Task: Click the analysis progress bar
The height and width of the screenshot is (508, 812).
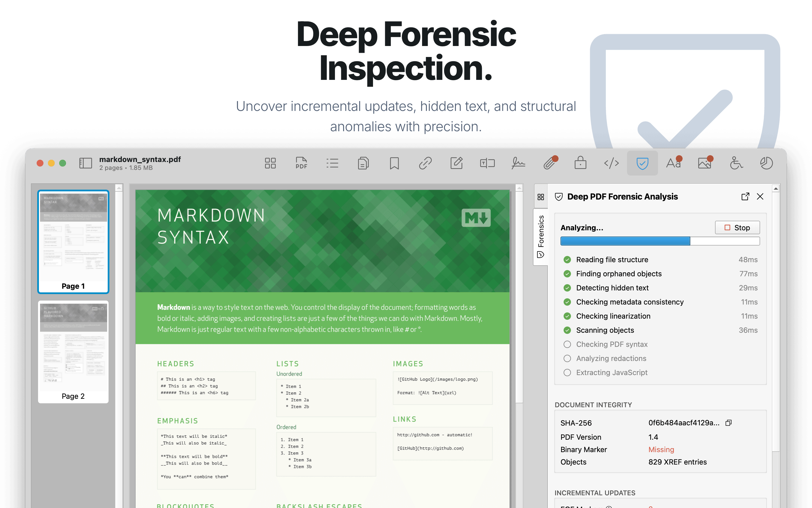Action: [x=660, y=241]
